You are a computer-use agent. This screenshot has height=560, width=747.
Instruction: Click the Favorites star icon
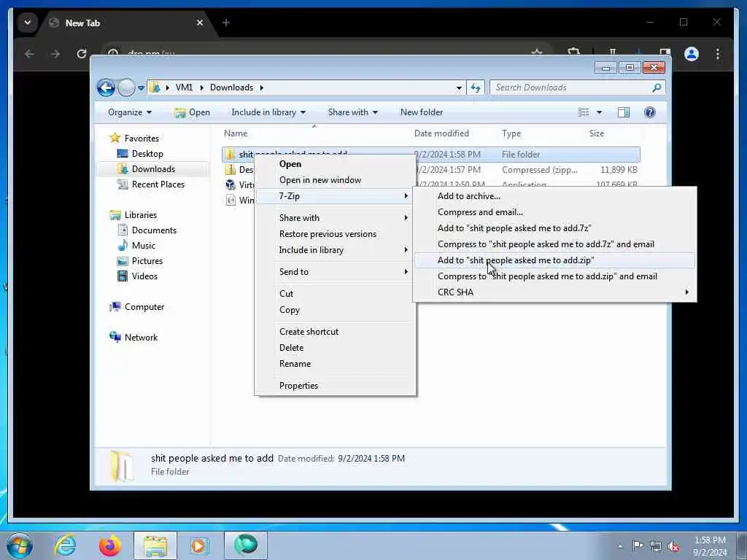pos(115,138)
